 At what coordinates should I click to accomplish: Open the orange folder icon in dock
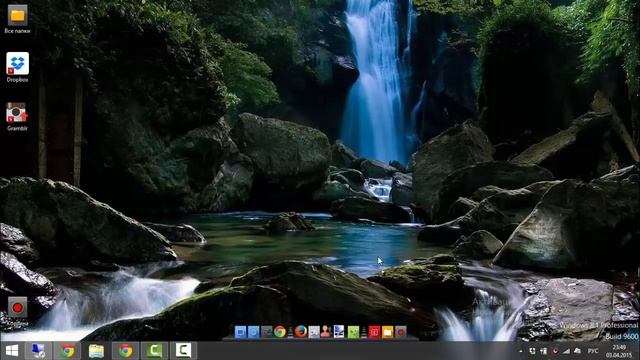click(x=387, y=332)
